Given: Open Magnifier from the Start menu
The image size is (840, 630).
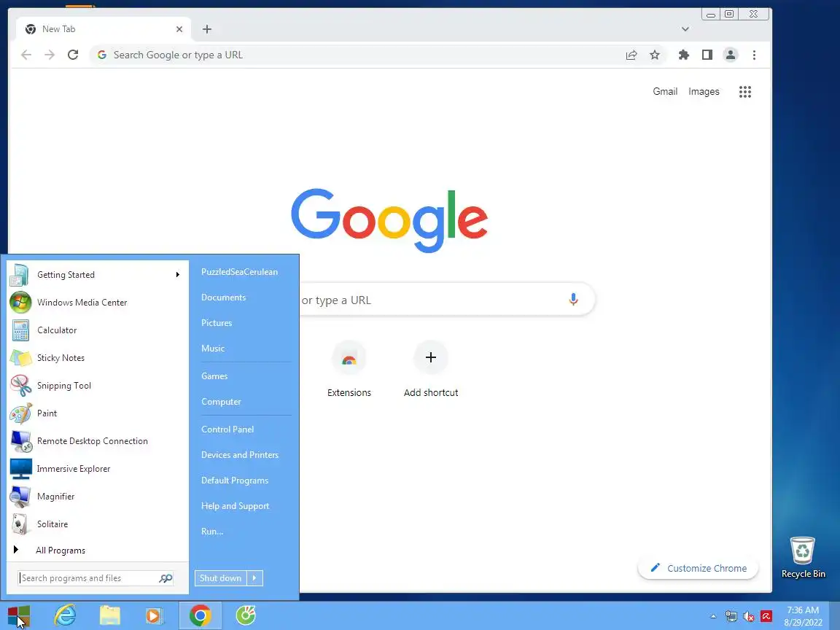Looking at the screenshot, I should pos(98,497).
